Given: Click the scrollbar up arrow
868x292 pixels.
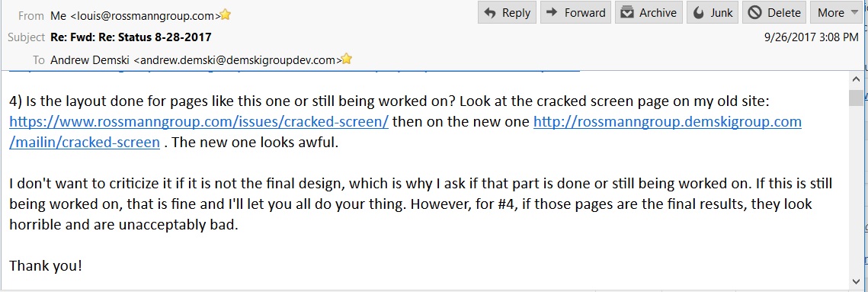Looking at the screenshot, I should coord(856,79).
